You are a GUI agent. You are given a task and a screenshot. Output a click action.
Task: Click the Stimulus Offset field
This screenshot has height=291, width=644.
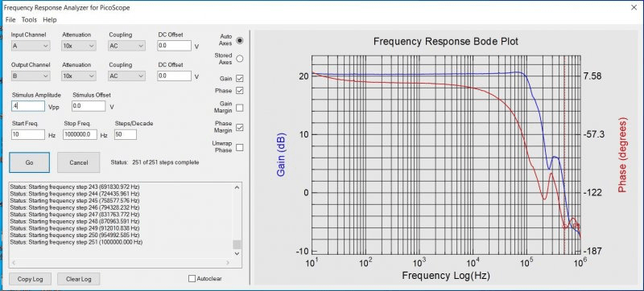89,106
